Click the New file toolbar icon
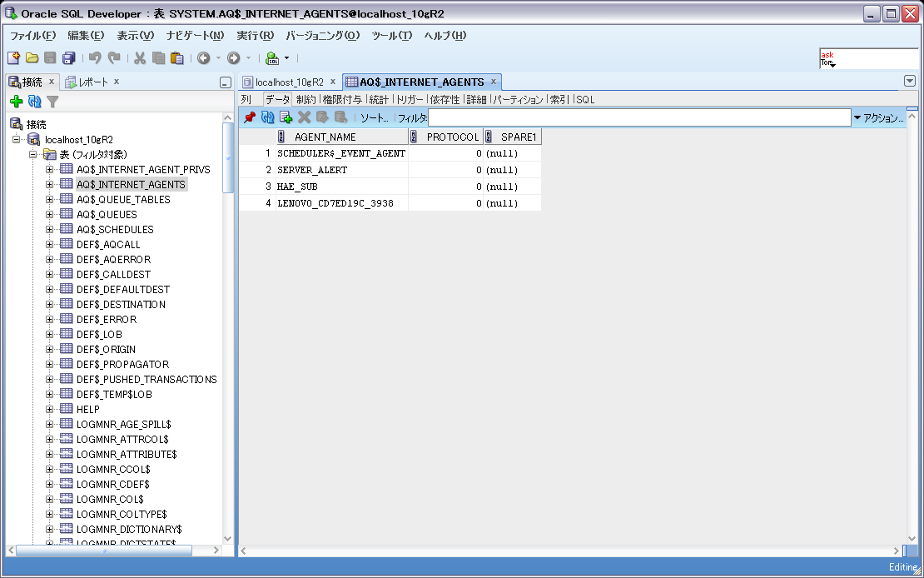Screen dimensions: 924x578 point(13,57)
